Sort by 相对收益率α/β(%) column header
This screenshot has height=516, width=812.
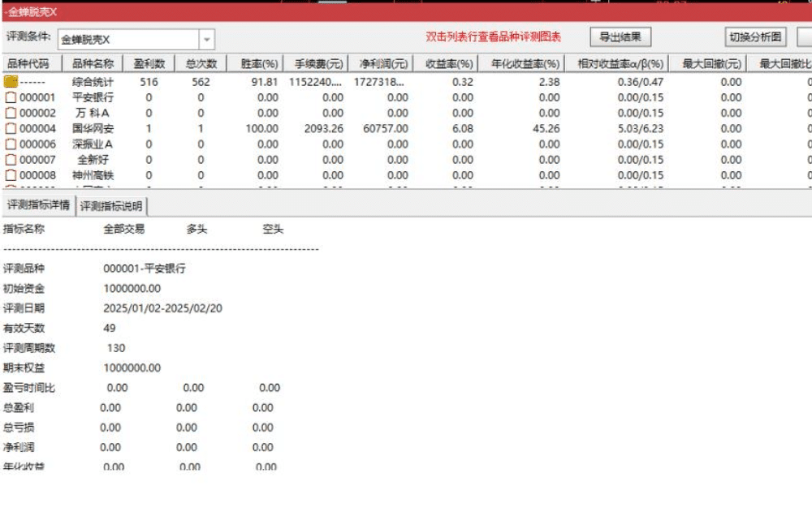617,63
